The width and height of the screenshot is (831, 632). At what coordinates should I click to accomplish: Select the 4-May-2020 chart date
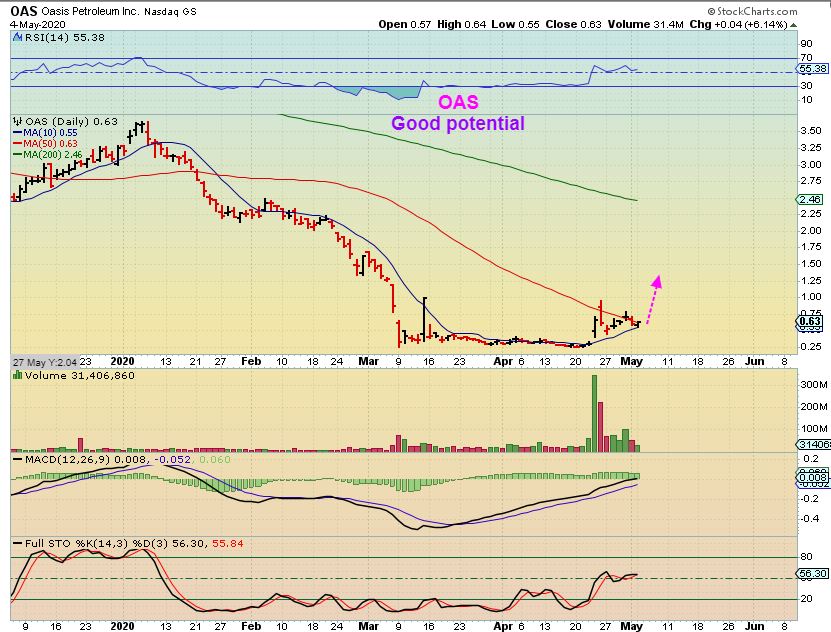point(38,24)
